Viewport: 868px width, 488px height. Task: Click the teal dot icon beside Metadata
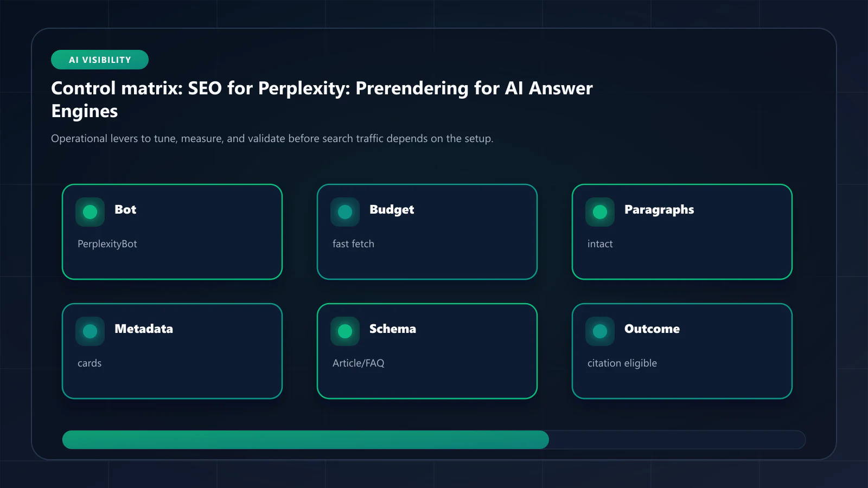[90, 331]
